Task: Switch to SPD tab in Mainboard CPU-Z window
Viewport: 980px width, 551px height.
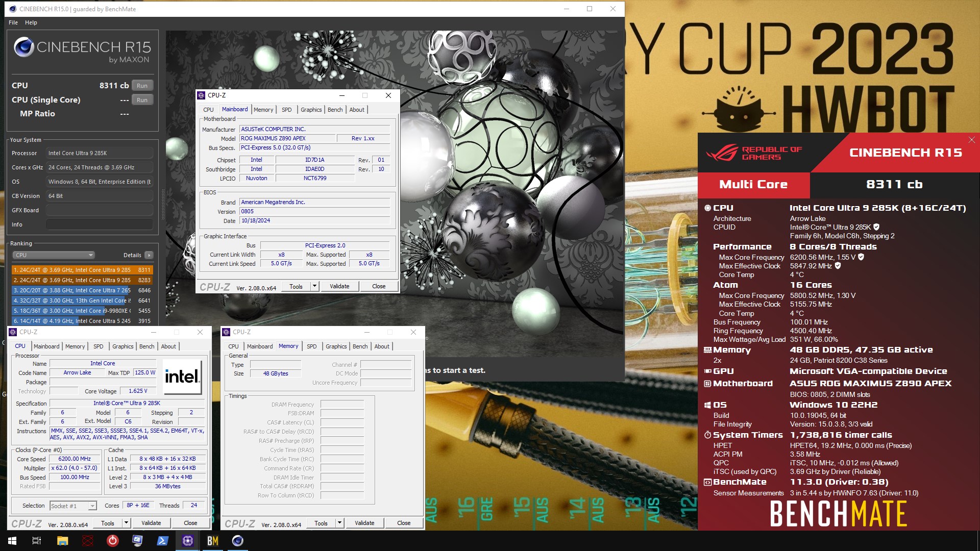Action: (x=287, y=110)
